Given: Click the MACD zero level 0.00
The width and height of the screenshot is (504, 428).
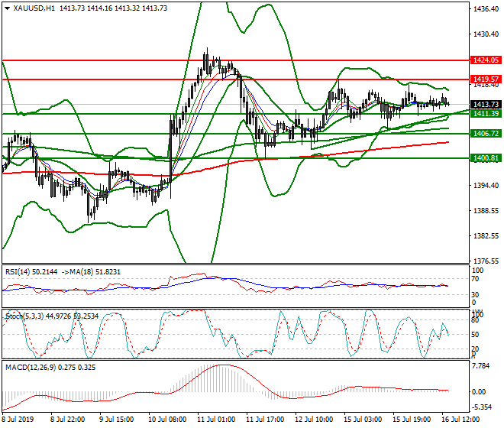Looking at the screenshot, I should pos(479,391).
